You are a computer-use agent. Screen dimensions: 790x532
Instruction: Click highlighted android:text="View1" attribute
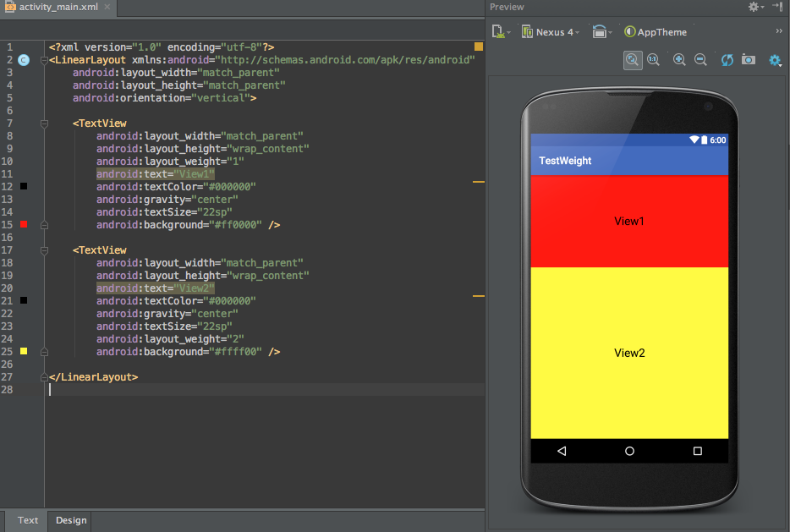pos(156,173)
